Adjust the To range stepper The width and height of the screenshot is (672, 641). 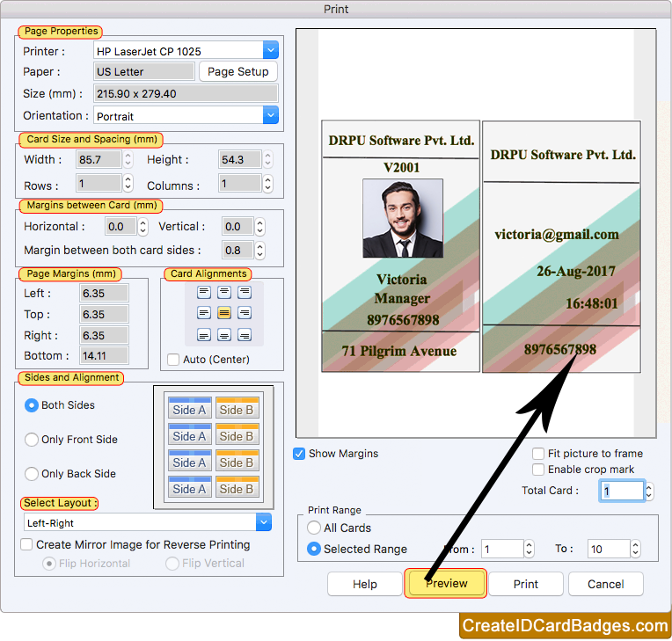(635, 549)
